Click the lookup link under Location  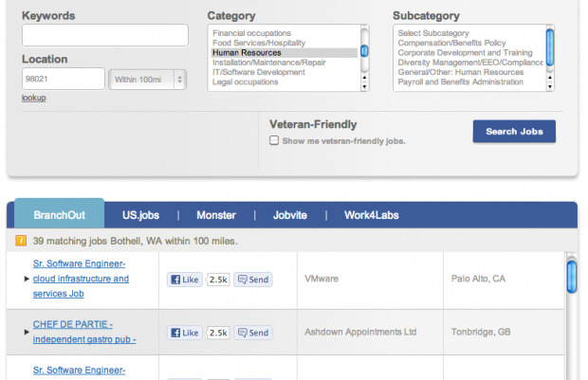(x=34, y=98)
